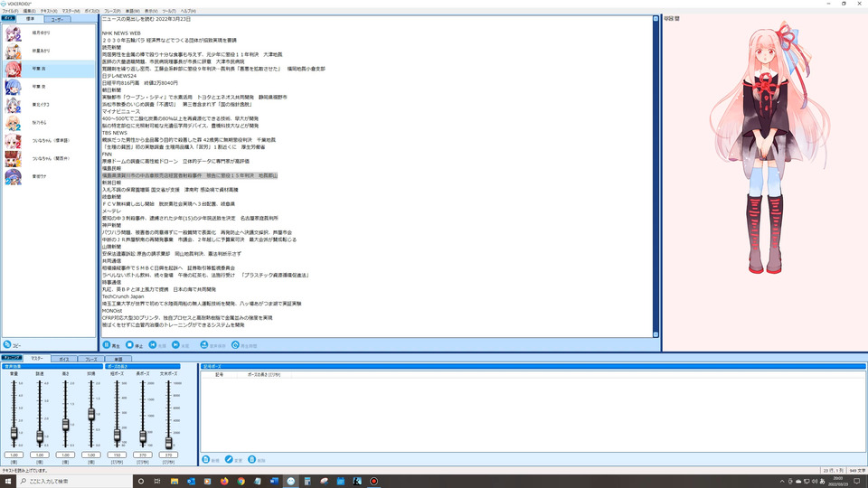
Task: Open the Windows Start menu
Action: coord(8,482)
